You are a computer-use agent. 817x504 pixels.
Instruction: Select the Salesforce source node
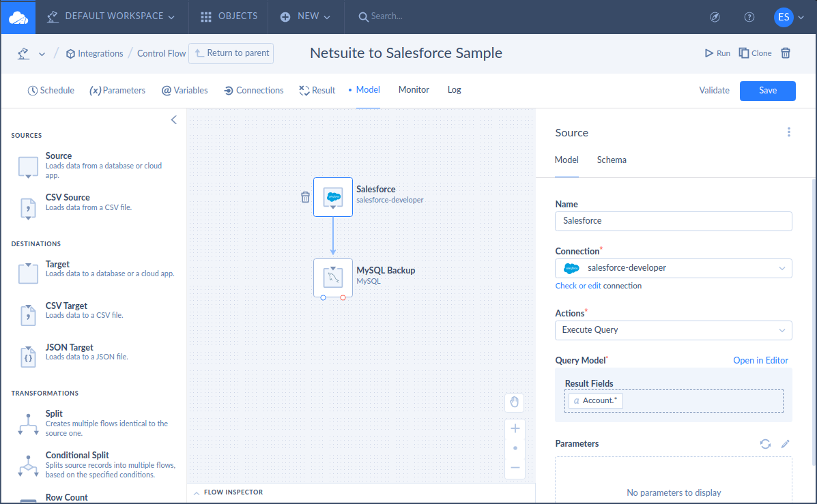(x=333, y=197)
